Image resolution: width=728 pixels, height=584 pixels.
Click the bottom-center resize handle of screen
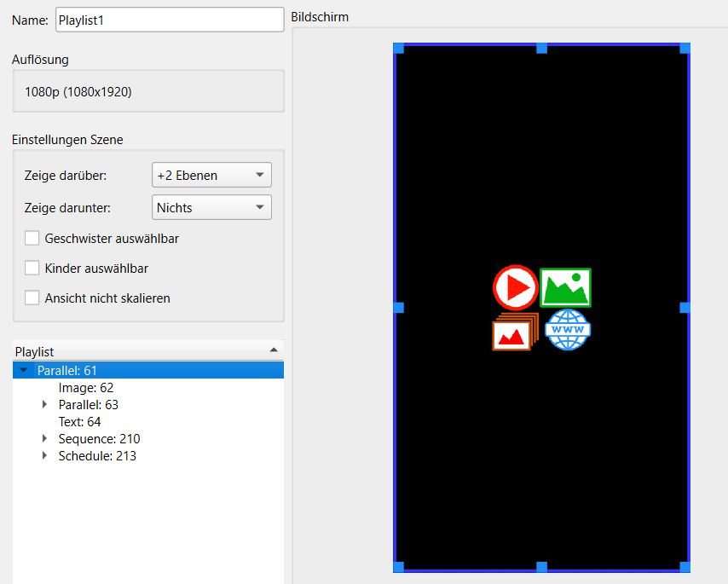coord(541,567)
